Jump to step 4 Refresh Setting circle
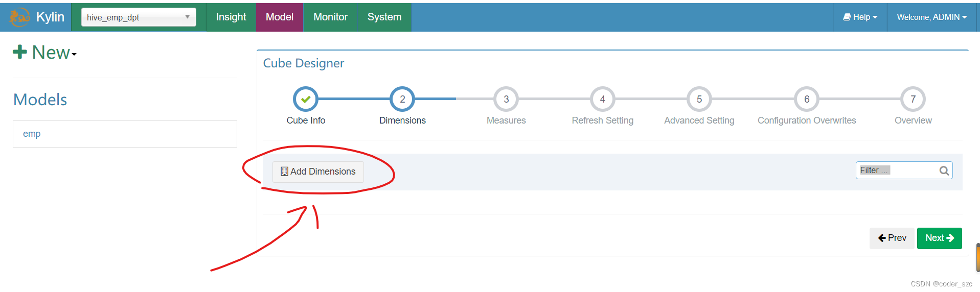This screenshot has width=980, height=292. tap(603, 99)
